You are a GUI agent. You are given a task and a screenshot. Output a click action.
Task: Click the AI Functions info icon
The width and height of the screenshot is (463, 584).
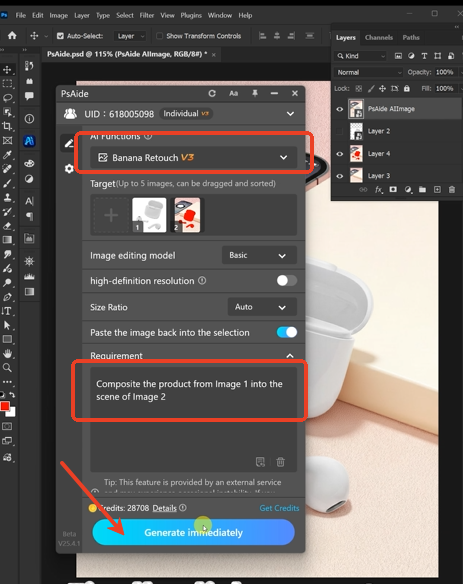(148, 136)
